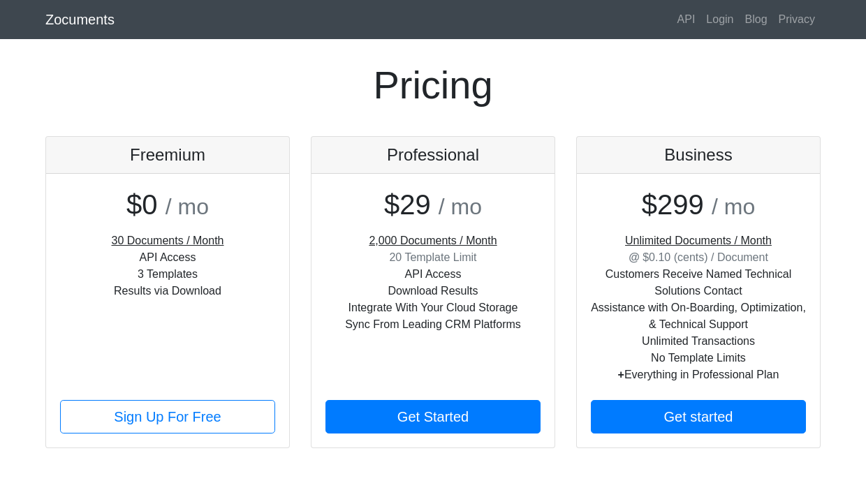Go to the Login page
866x504 pixels.
pyautogui.click(x=719, y=20)
